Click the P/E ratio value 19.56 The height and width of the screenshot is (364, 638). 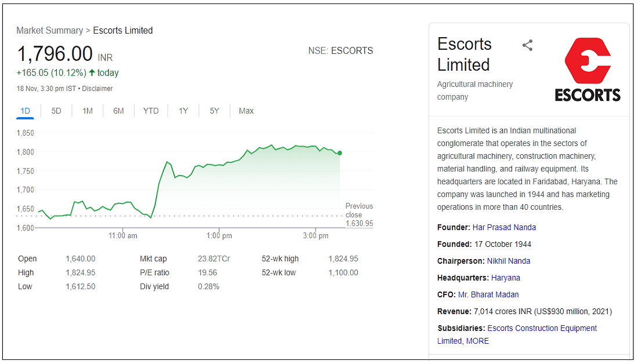208,272
